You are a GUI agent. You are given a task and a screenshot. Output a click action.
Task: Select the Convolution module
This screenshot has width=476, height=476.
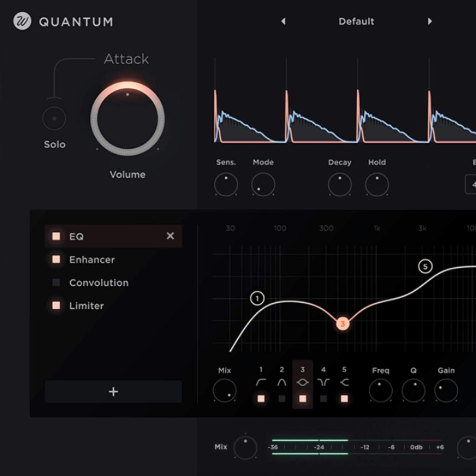(x=99, y=283)
